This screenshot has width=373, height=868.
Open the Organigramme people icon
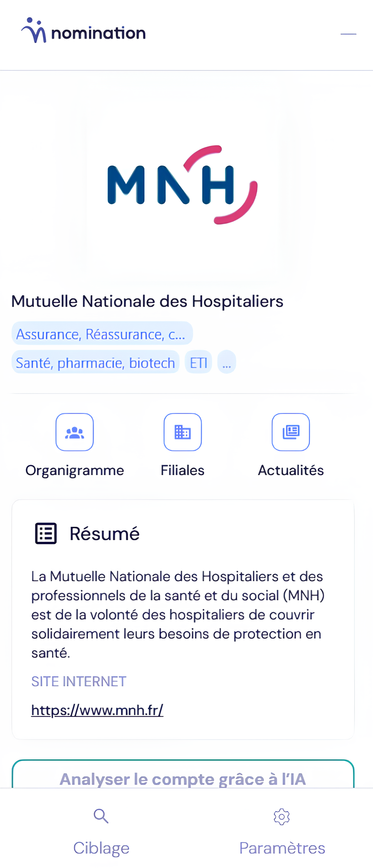[x=75, y=432]
